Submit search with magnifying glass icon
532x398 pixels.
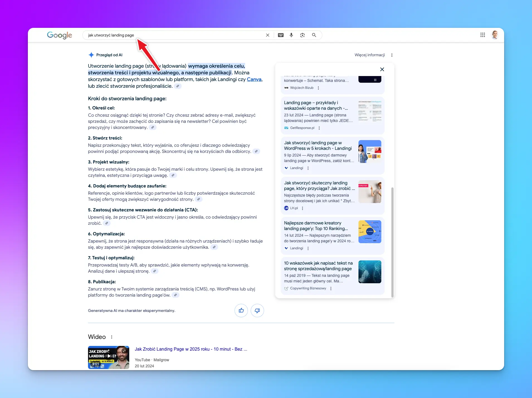point(314,35)
